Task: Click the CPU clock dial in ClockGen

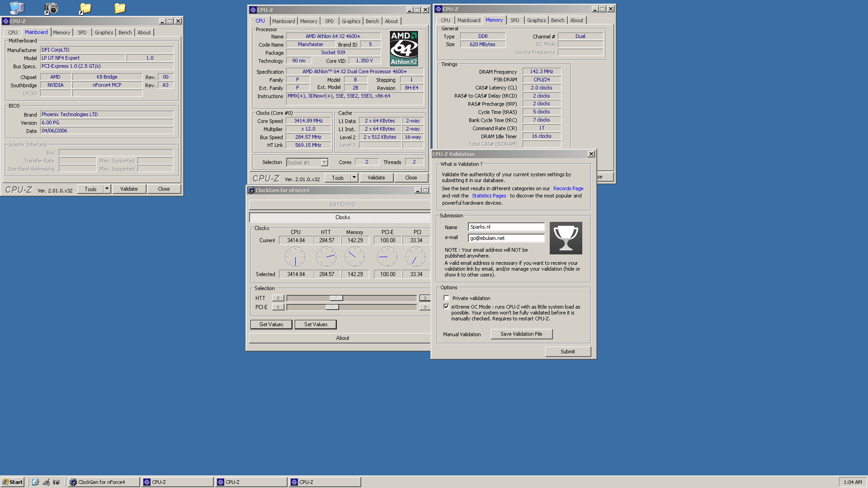Action: tap(295, 257)
